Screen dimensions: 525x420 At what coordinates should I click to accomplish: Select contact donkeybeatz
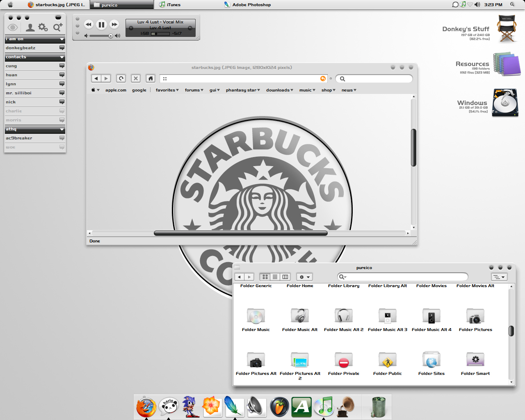click(35, 48)
